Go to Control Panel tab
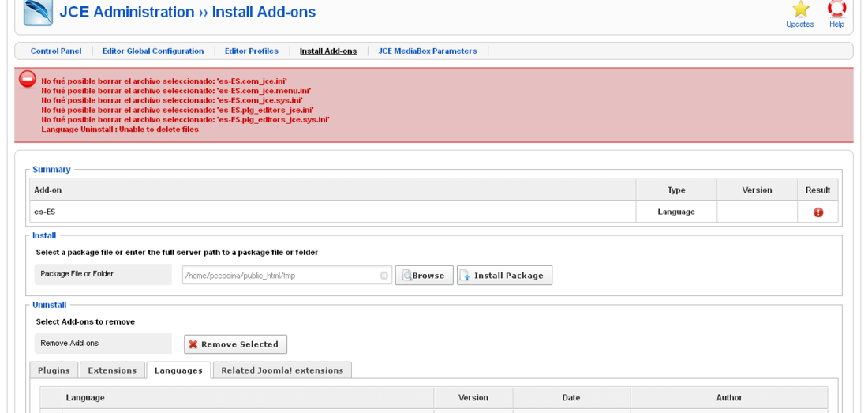 tap(56, 51)
